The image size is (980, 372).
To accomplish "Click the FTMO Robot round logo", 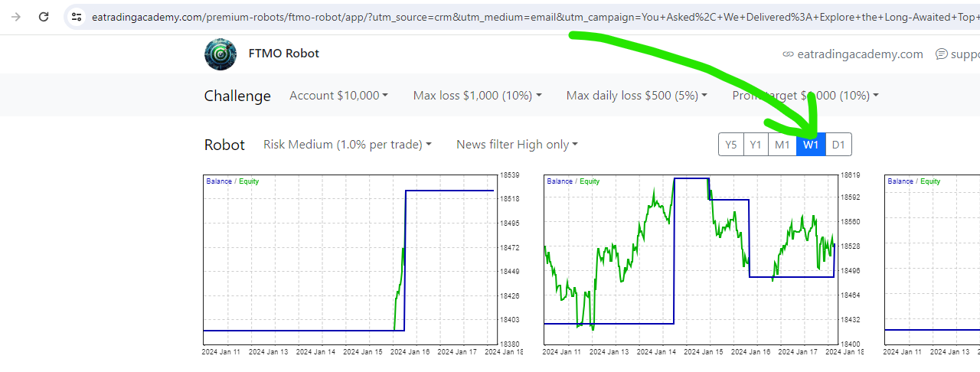I will coord(220,54).
